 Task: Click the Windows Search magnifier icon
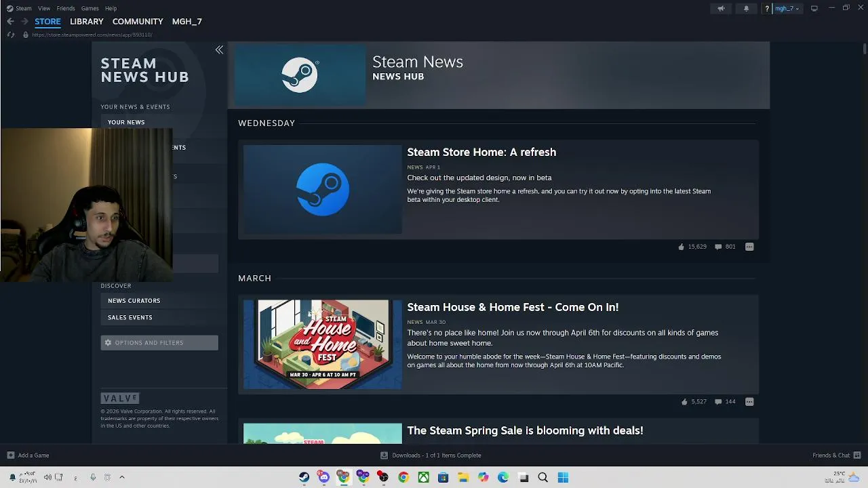point(543,478)
